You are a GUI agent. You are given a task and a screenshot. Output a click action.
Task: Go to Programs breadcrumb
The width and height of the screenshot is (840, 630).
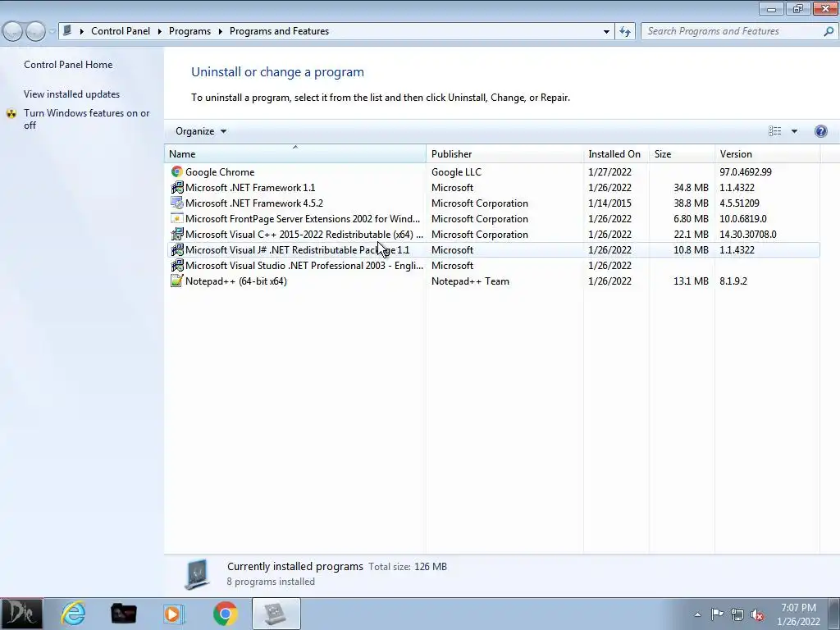pyautogui.click(x=189, y=32)
